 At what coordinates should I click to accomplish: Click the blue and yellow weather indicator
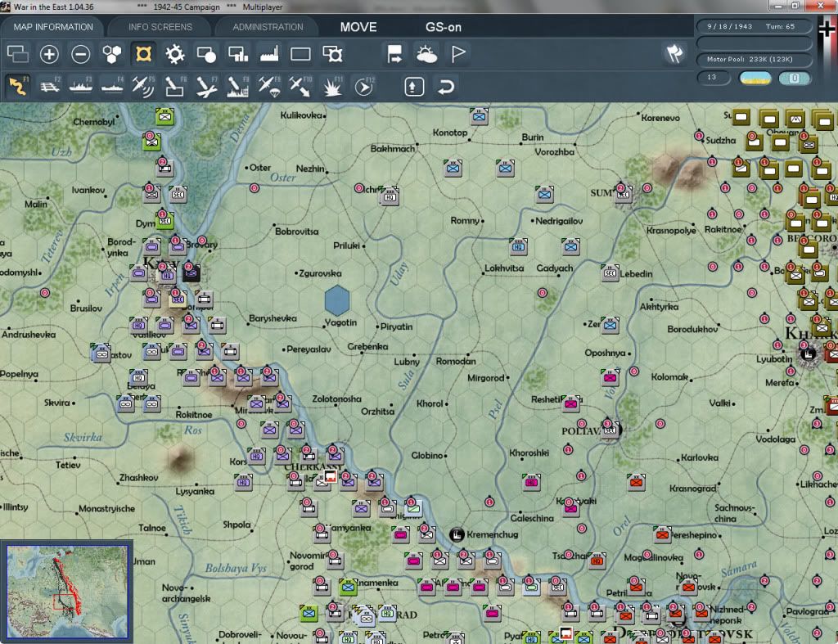tap(755, 79)
